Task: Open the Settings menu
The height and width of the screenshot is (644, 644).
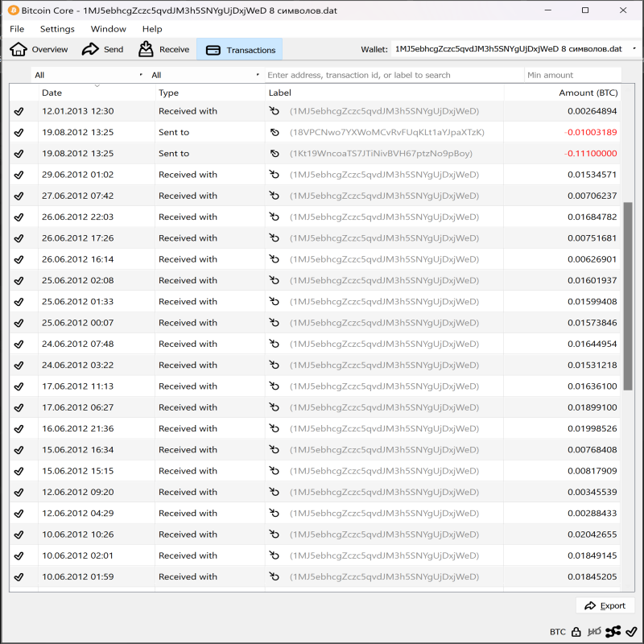Action: [x=57, y=29]
